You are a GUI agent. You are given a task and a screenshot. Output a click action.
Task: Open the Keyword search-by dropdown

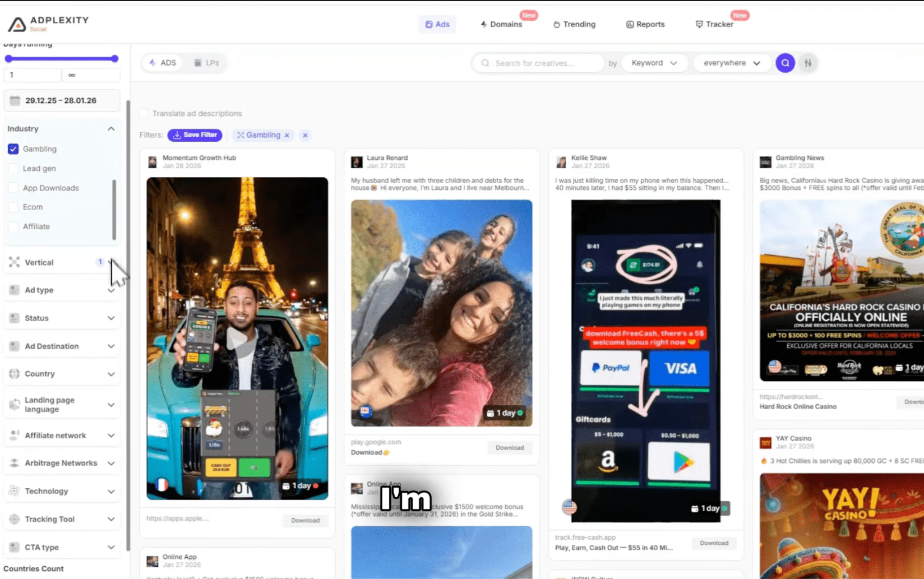[x=654, y=63]
